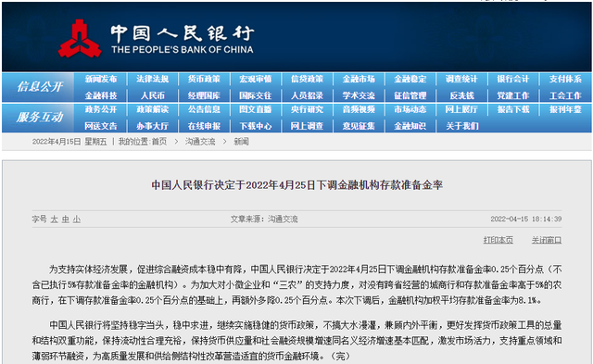The height and width of the screenshot is (364, 593).
Task: Open the 人民币 navigation link
Action: tap(152, 95)
